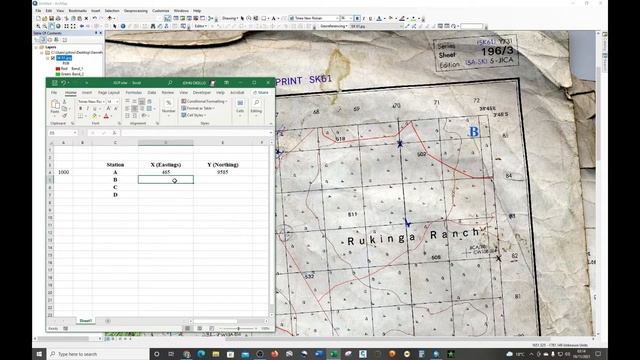Screen dimensions: 640x360
Task: Select the Pan hand tool in ArcMap
Action: point(51,26)
